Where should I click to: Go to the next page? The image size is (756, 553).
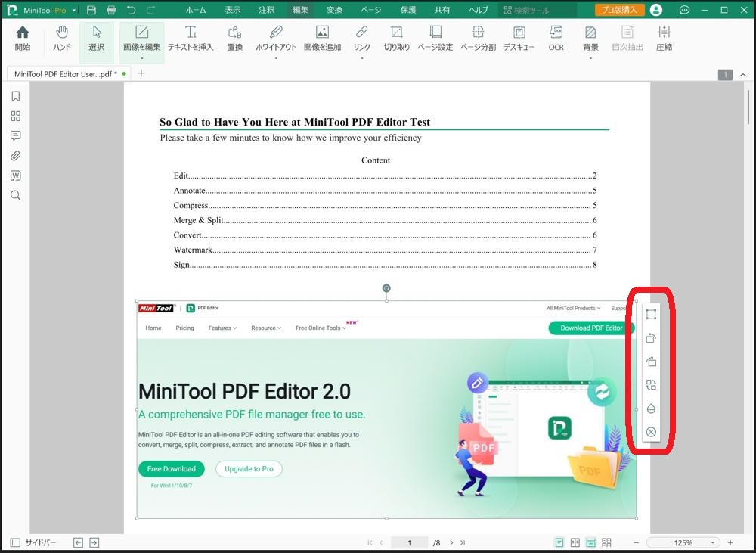pyautogui.click(x=451, y=542)
